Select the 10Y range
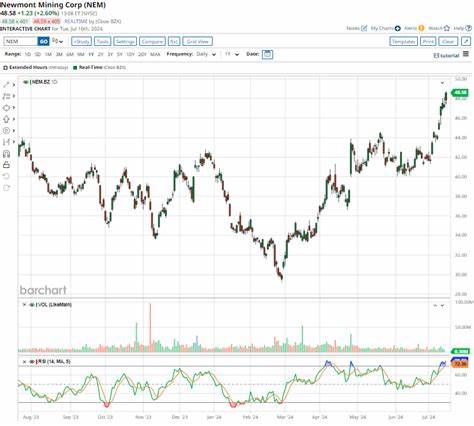Screen dimensions: 474x426 point(130,54)
